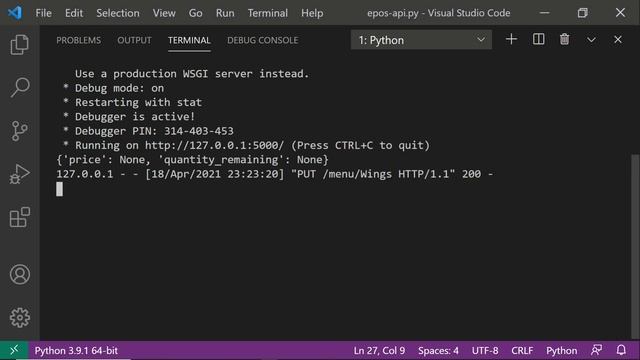This screenshot has width=640, height=360.
Task: Change encoding via UTF-8
Action: coord(485,351)
